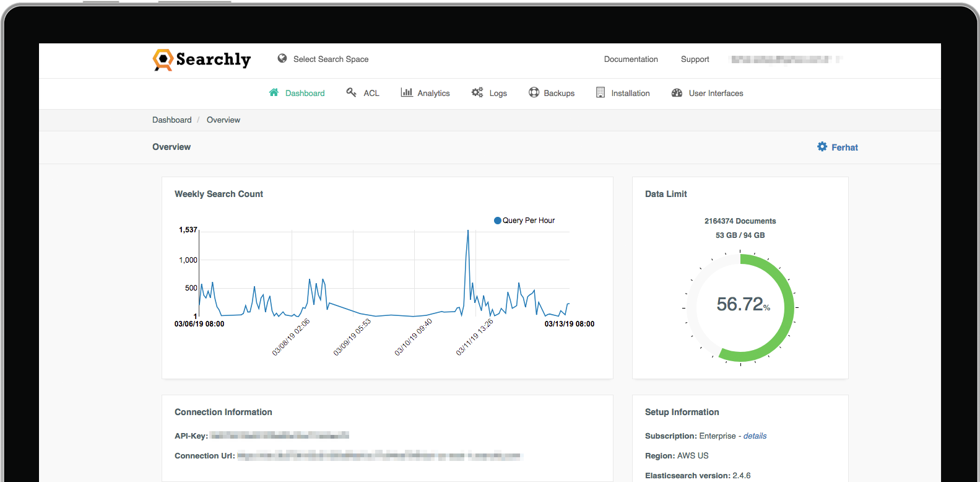
Task: Open the Documentation link
Action: pyautogui.click(x=631, y=59)
